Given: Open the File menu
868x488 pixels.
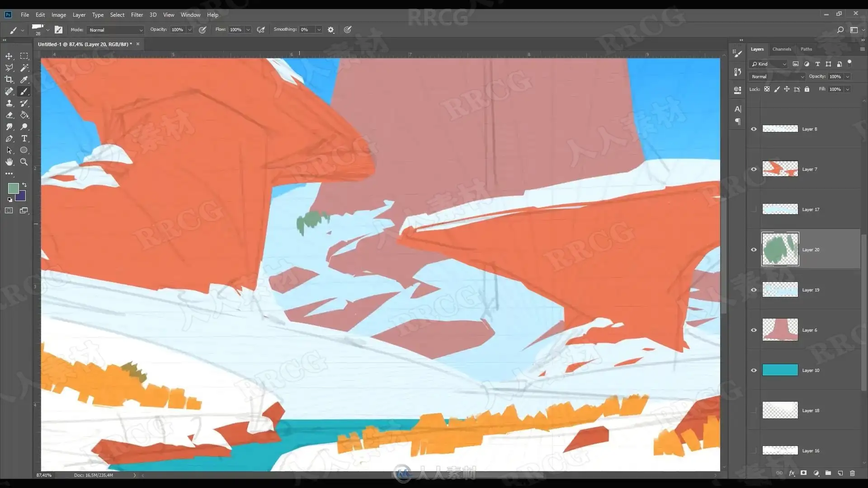Looking at the screenshot, I should tap(25, 15).
